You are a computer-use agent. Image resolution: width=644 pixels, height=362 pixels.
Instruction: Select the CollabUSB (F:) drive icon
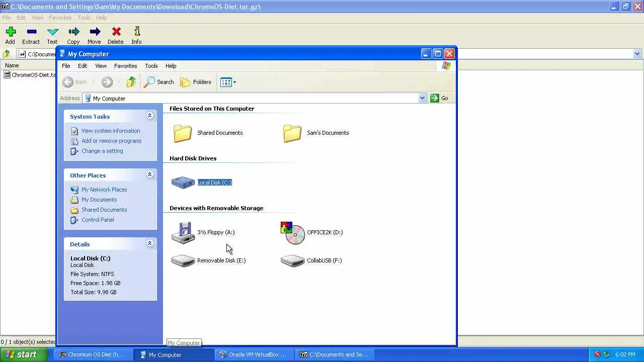(293, 260)
